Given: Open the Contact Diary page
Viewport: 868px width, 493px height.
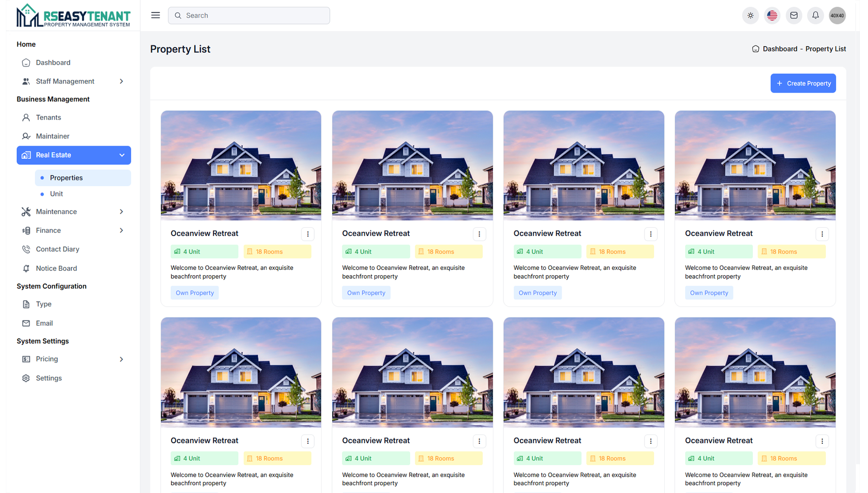Looking at the screenshot, I should (58, 249).
